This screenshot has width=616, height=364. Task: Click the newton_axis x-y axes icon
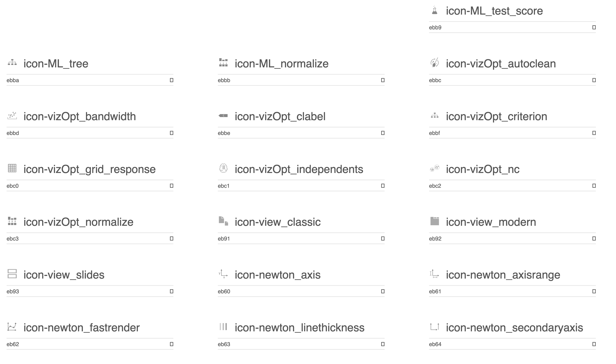click(223, 274)
